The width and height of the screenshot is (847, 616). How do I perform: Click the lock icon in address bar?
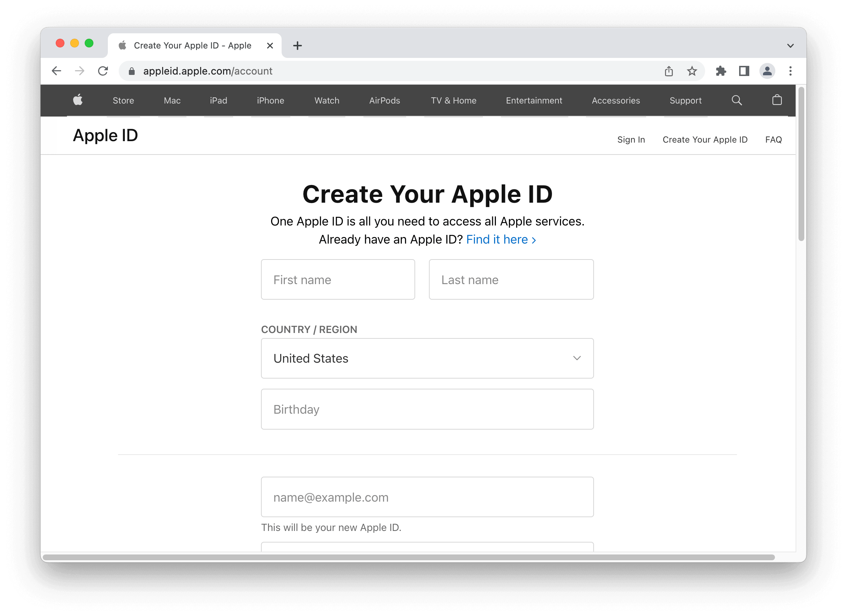131,71
